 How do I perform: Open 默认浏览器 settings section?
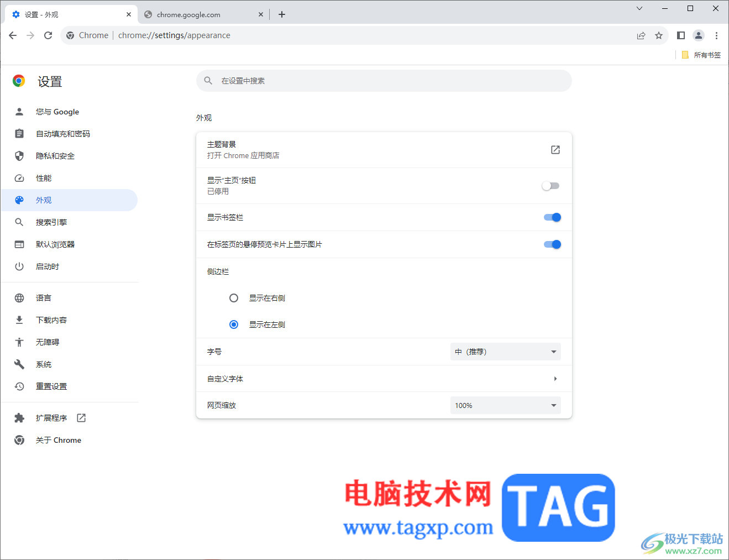click(69, 244)
